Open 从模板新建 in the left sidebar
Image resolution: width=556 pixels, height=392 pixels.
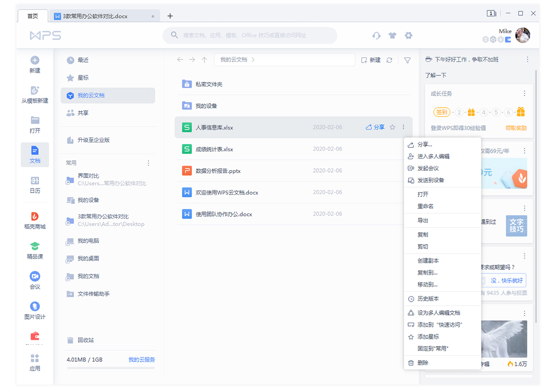pyautogui.click(x=35, y=95)
